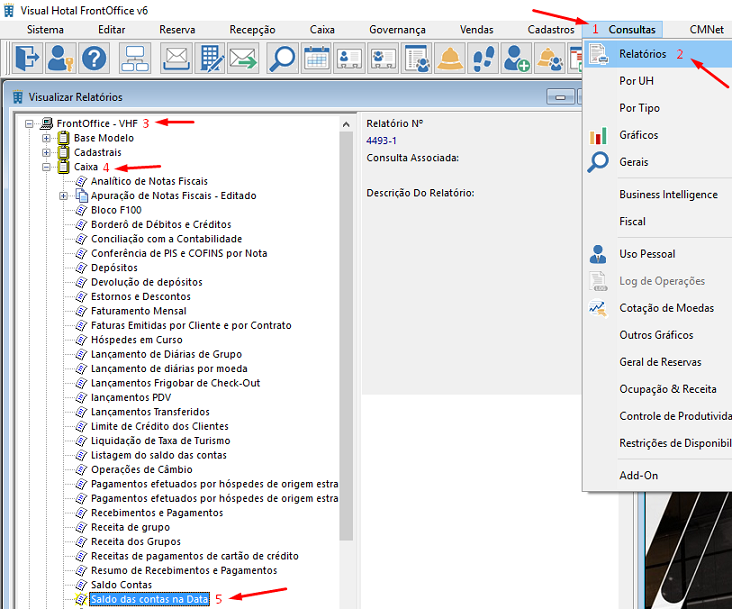Screen dimensions: 732x609
Task: Click the add user plus icon
Action: coord(517,58)
